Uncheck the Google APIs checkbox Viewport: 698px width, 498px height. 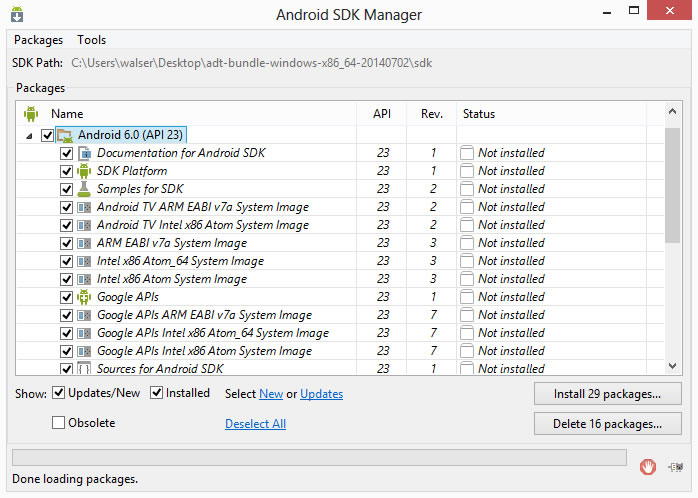pyautogui.click(x=66, y=297)
